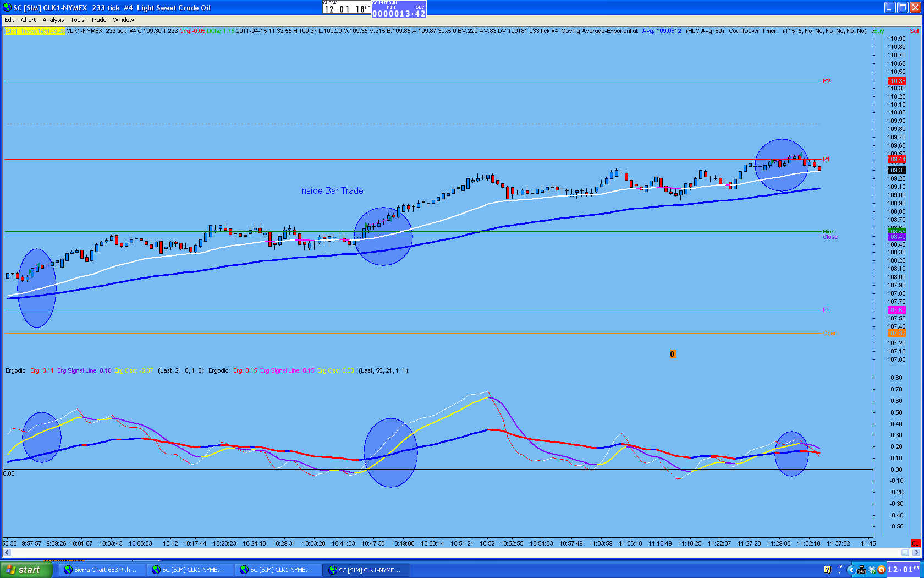Open the Chart menu
Screen dimensions: 924x578
point(28,20)
